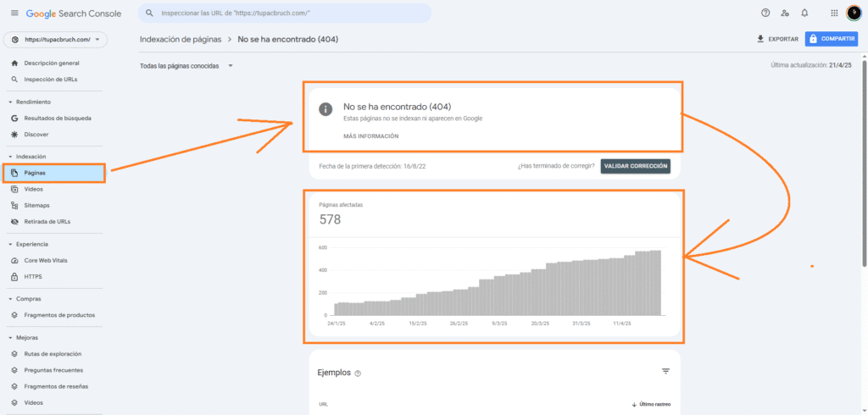Click the export download icon
This screenshot has height=415, width=868.
760,39
